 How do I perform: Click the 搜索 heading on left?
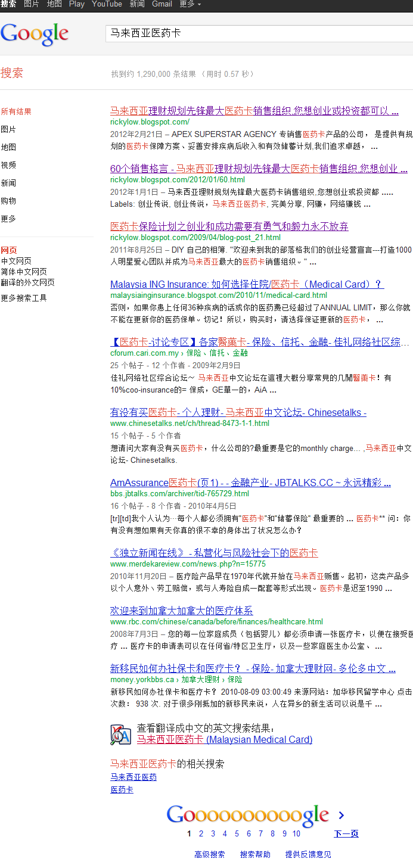(12, 73)
